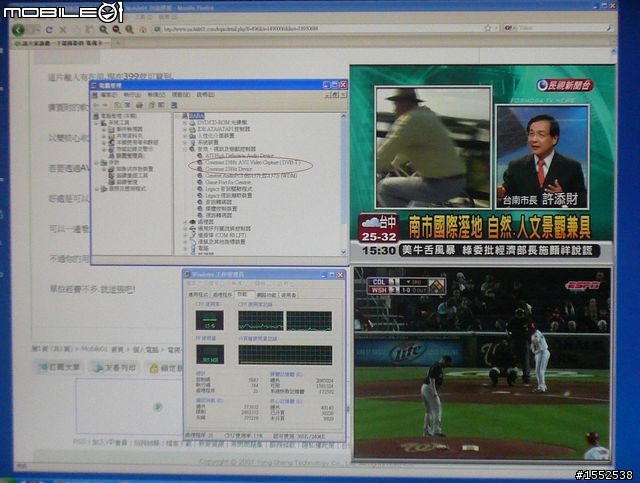Select 本機使用者和群組 in the left tree
Viewport: 640px width, 483px height.
click(137, 142)
